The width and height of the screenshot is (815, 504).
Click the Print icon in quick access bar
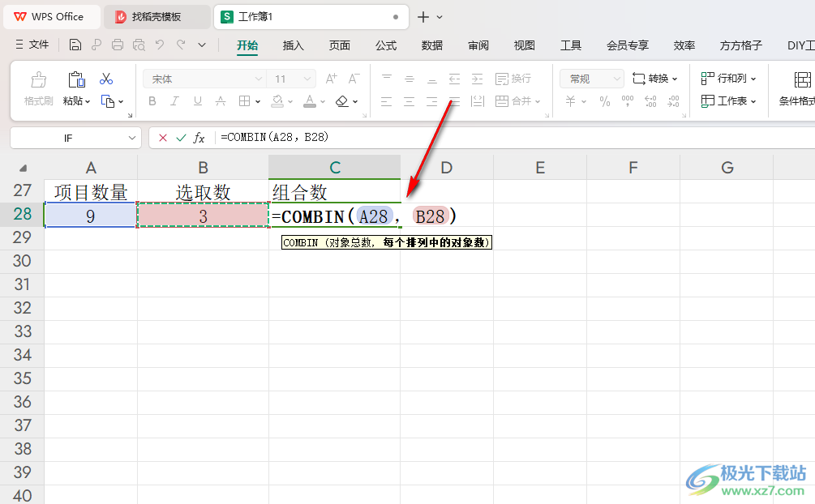pos(118,45)
